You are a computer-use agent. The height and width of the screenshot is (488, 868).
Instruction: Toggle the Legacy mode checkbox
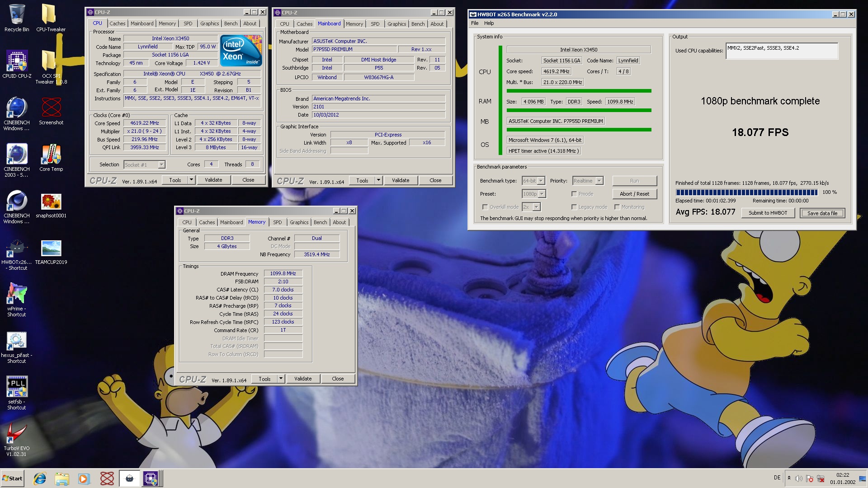click(574, 207)
